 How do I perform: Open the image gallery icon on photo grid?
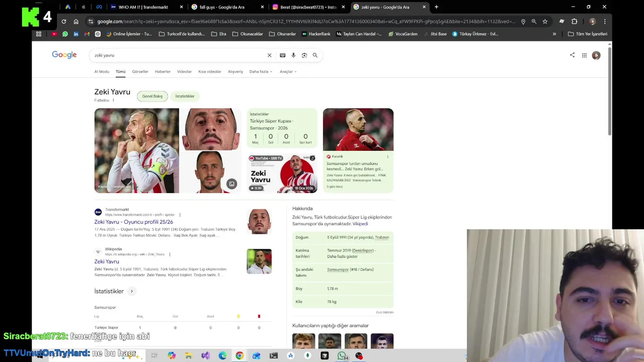(x=231, y=184)
